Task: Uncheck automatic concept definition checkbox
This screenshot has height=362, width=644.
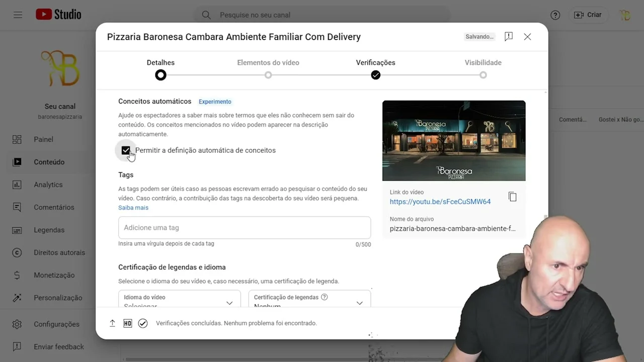Action: click(126, 150)
